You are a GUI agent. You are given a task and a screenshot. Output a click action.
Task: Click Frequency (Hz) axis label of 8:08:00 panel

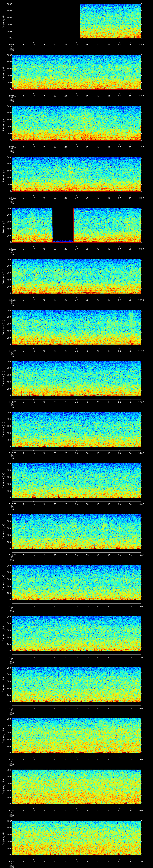pos(3,225)
